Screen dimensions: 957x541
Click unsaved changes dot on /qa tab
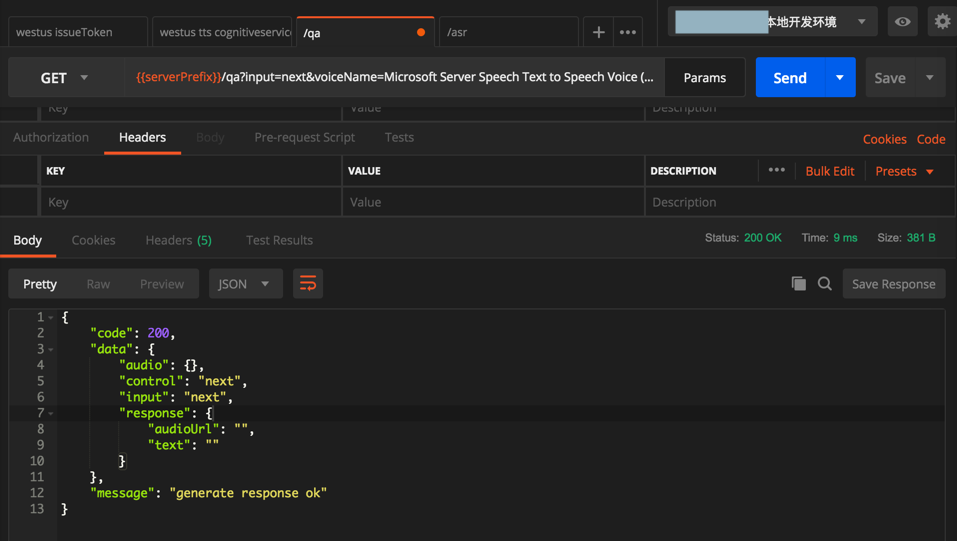(421, 32)
